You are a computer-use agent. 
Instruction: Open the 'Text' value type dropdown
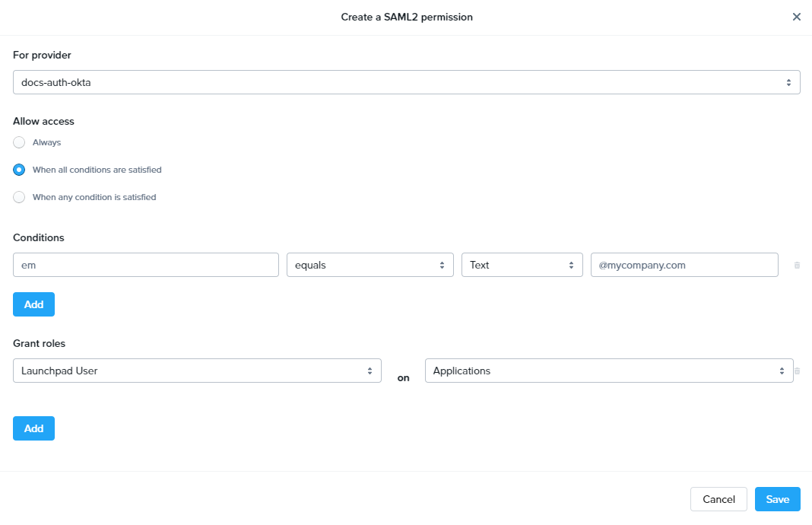522,265
